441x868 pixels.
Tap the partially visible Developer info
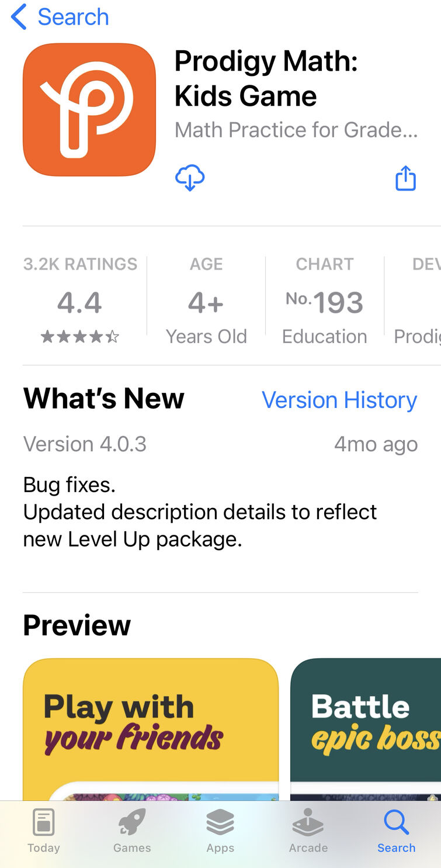pos(417,300)
